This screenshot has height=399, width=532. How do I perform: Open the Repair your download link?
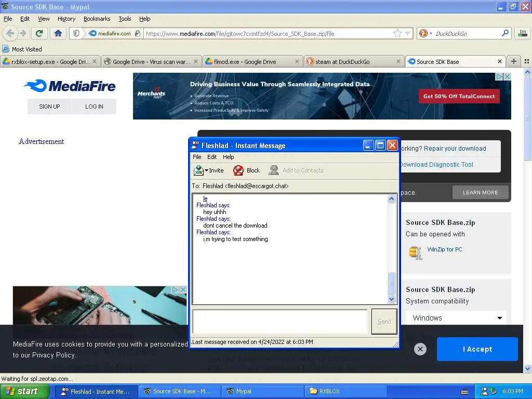coord(455,148)
